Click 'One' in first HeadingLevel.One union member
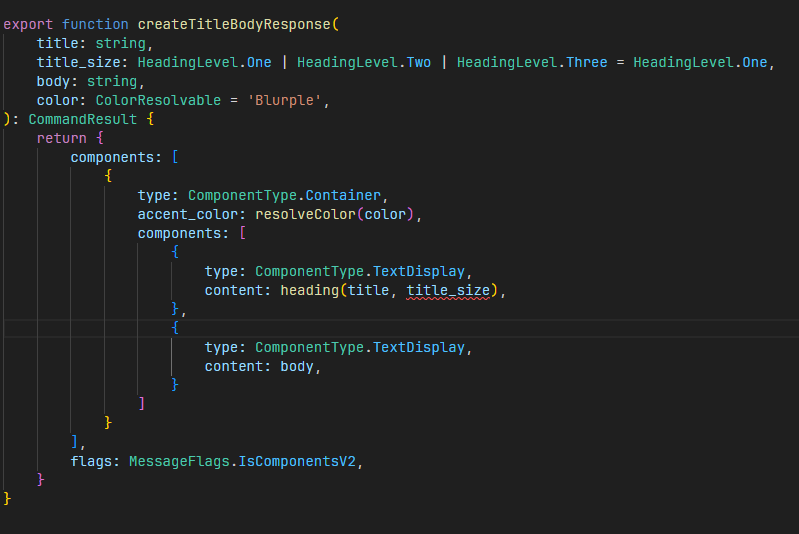Image resolution: width=799 pixels, height=534 pixels. coord(259,62)
